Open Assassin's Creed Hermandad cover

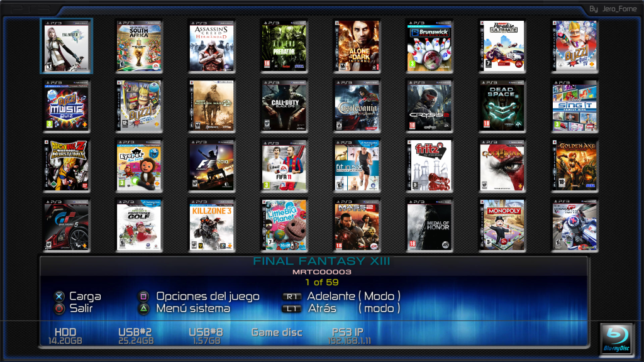[x=211, y=46]
